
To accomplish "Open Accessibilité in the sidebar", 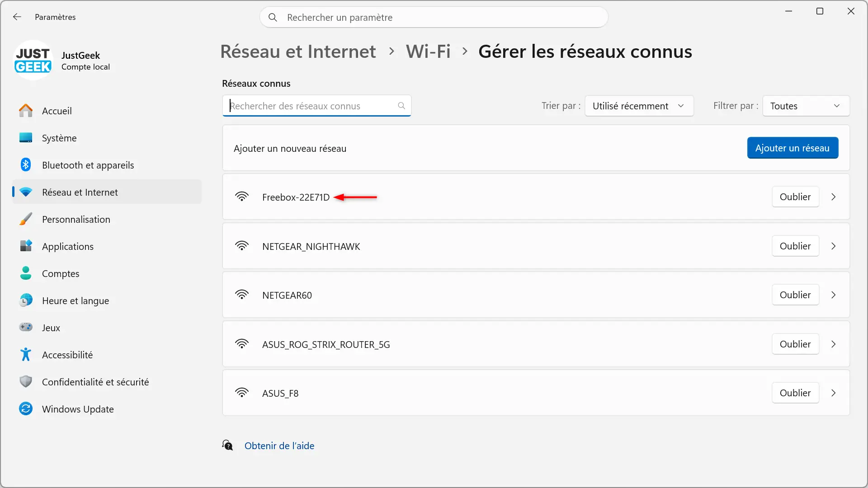I will 107,355.
